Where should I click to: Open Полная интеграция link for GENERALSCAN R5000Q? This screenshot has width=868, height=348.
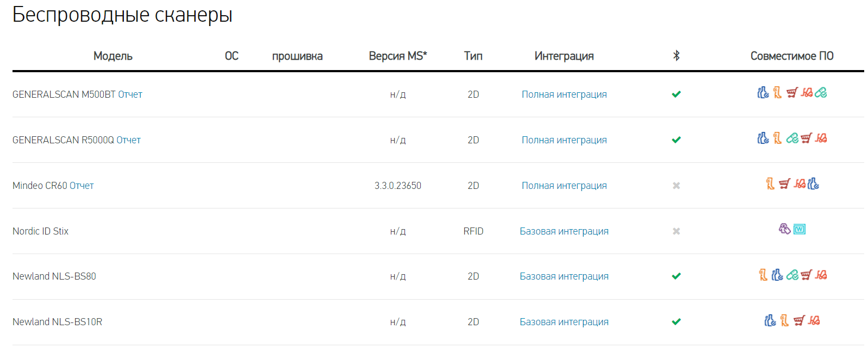(564, 140)
